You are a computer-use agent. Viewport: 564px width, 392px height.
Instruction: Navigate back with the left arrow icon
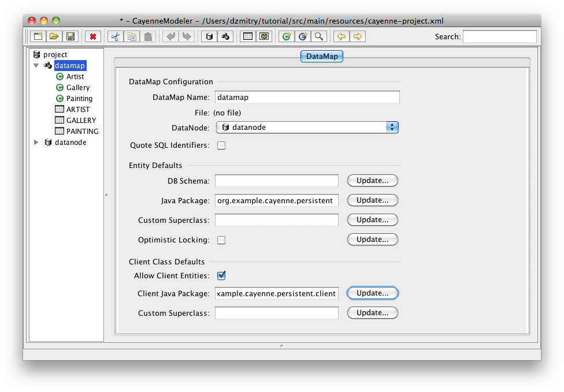[x=341, y=36]
